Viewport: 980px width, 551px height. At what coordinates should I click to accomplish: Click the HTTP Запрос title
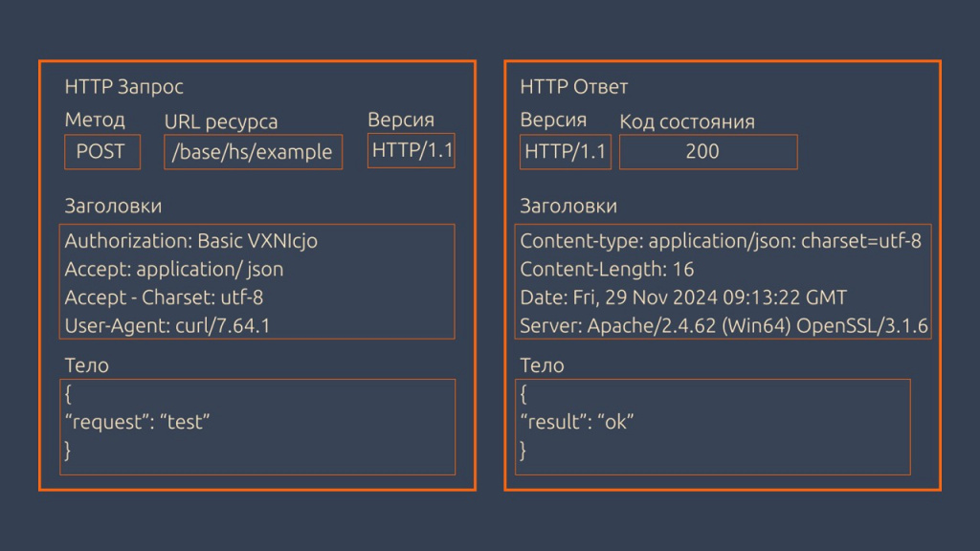pyautogui.click(x=123, y=87)
